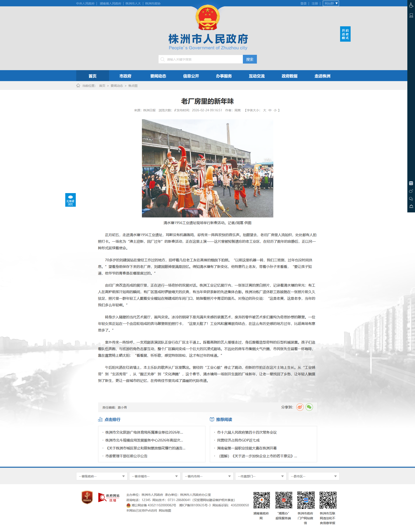Open the Weibo icon in the right sidebar
Screen dimensions: 415x532
[411, 191]
